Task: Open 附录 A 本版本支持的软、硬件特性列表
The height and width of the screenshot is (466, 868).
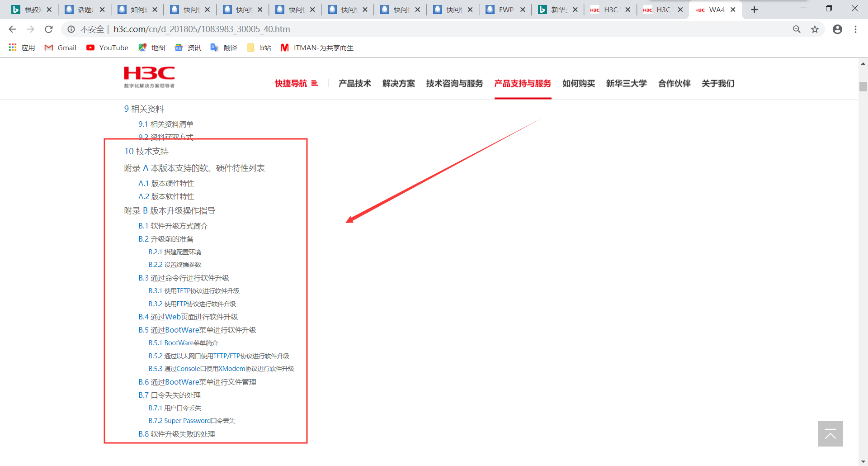Action: pos(194,168)
